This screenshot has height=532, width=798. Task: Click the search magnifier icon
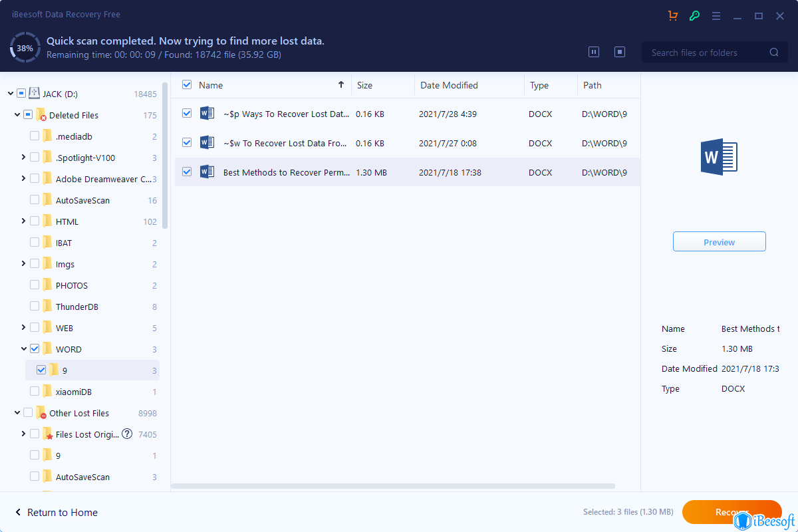773,52
